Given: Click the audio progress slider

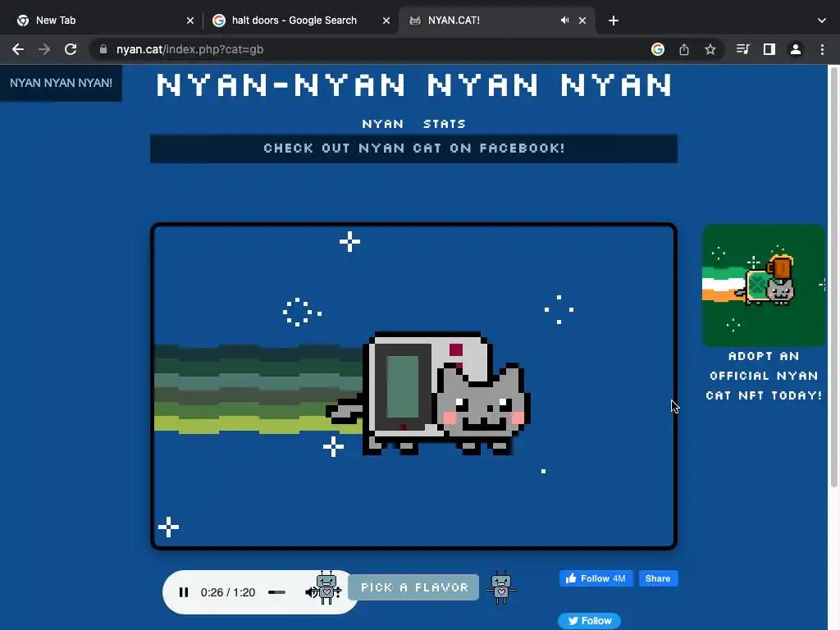Looking at the screenshot, I should (277, 592).
